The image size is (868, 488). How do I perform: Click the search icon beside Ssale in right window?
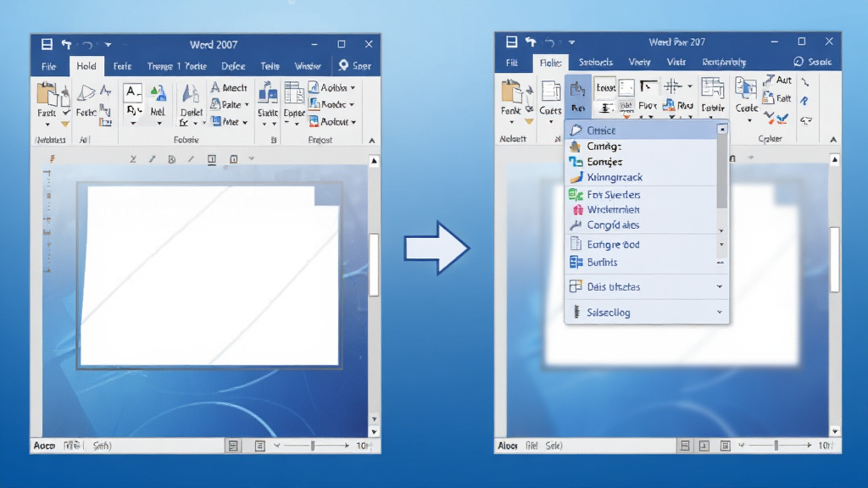[798, 61]
